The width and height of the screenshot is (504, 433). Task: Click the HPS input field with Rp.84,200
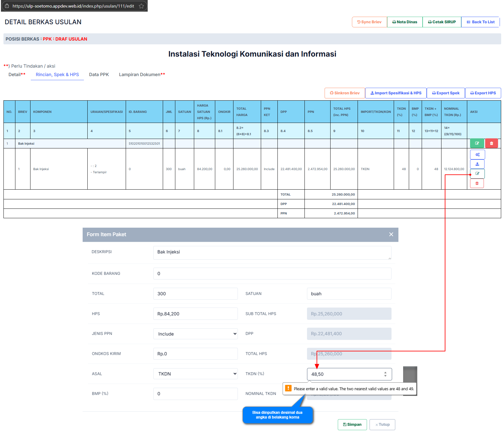(x=195, y=314)
